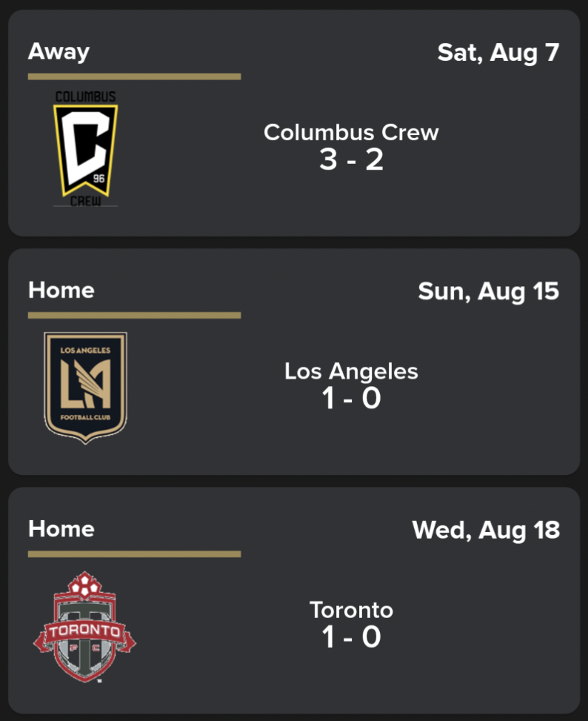Click gold divider bar on Toronto card
Viewport: 588px width, 721px height.
click(134, 554)
